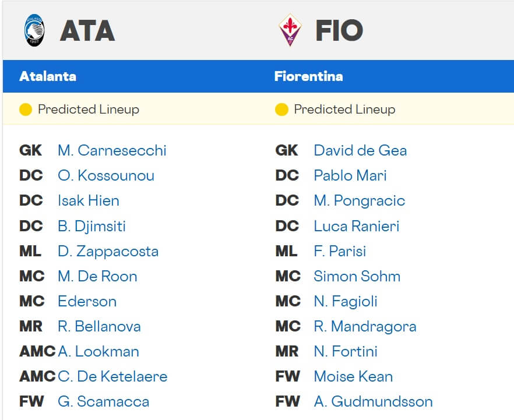Click the yellow Predicted Lineup dot for Fiorentina
Image resolution: width=514 pixels, height=420 pixels.
coord(281,109)
